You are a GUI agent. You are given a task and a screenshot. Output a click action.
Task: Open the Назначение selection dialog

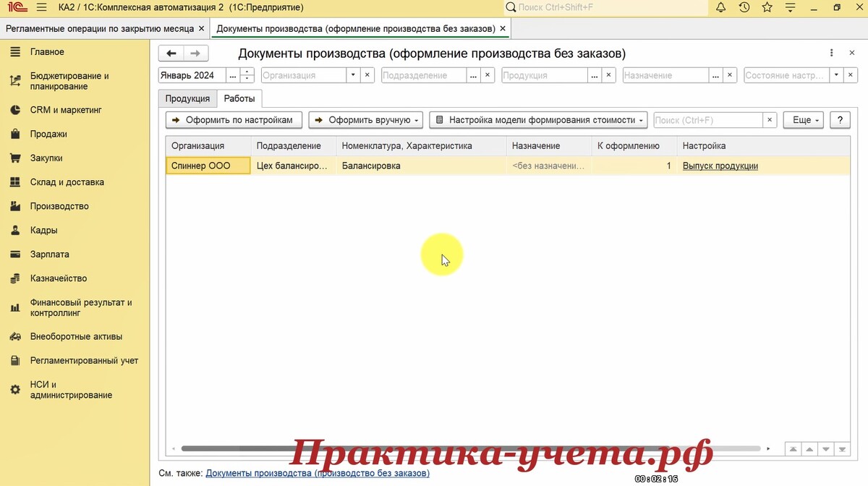(x=715, y=75)
